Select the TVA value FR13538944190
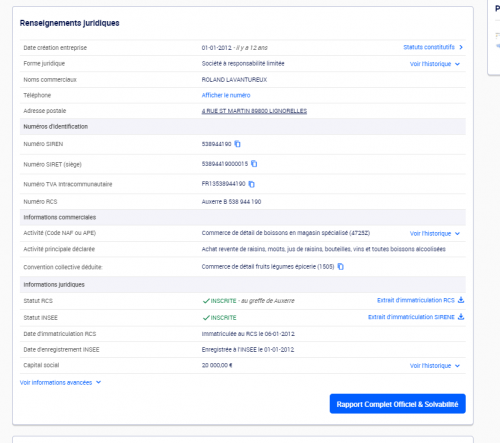 pyautogui.click(x=223, y=184)
